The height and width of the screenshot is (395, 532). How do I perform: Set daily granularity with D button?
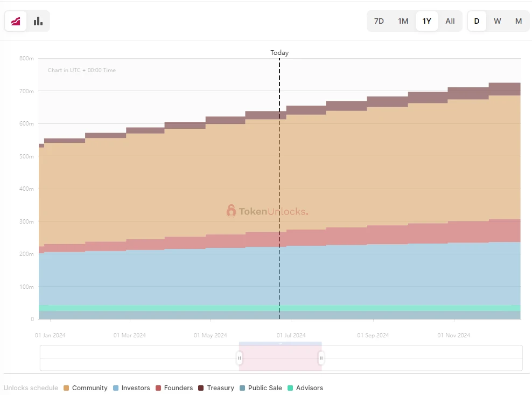click(477, 21)
